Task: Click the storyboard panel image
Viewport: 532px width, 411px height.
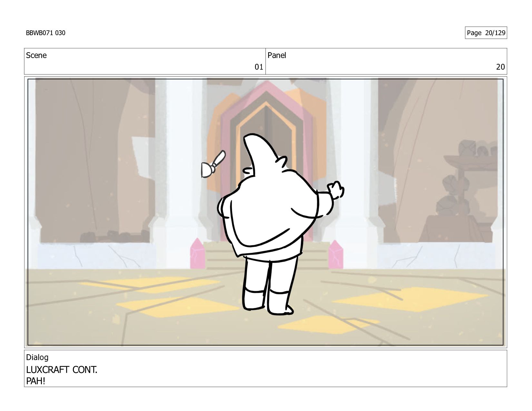Action: pyautogui.click(x=265, y=212)
